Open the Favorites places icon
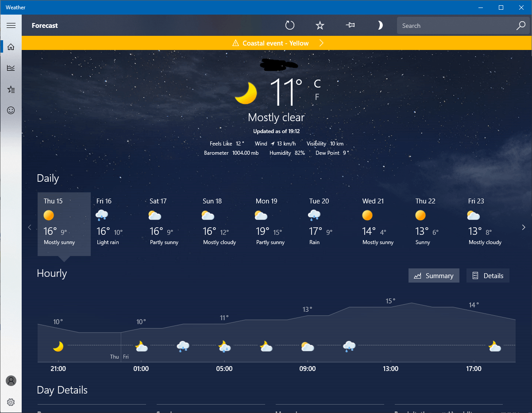This screenshot has width=532, height=413. tap(11, 89)
